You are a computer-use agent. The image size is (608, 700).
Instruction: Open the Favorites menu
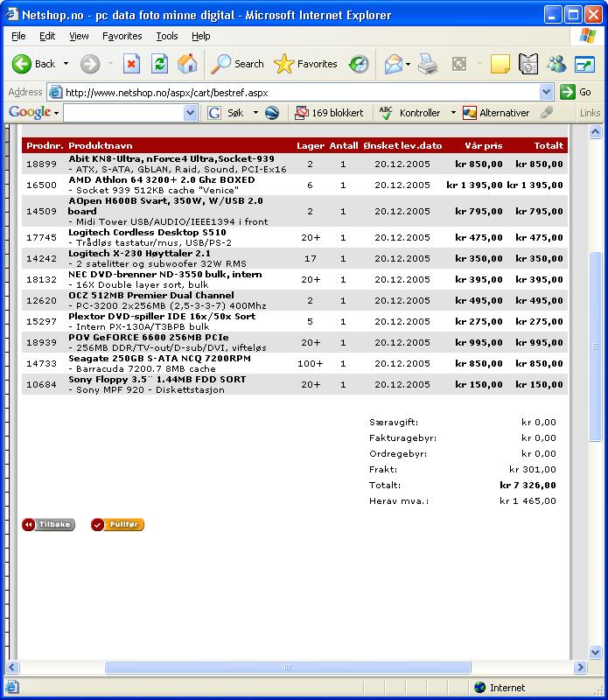pyautogui.click(x=122, y=36)
